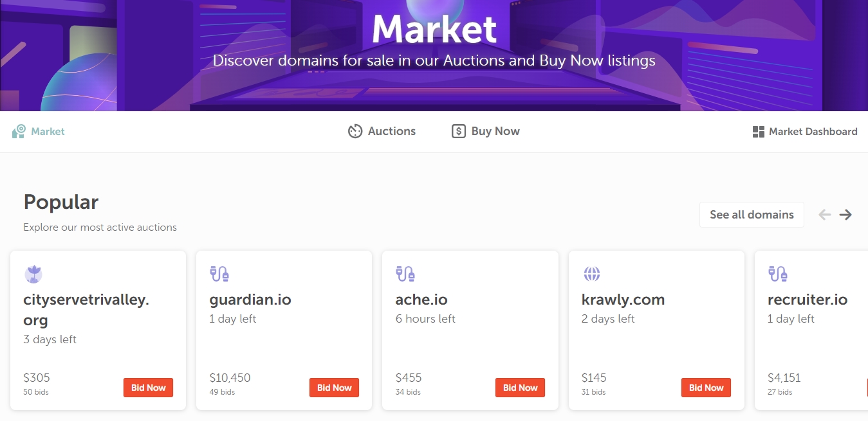Click the Market Dashboard grid icon
Screen dimensions: 868x421
(758, 132)
